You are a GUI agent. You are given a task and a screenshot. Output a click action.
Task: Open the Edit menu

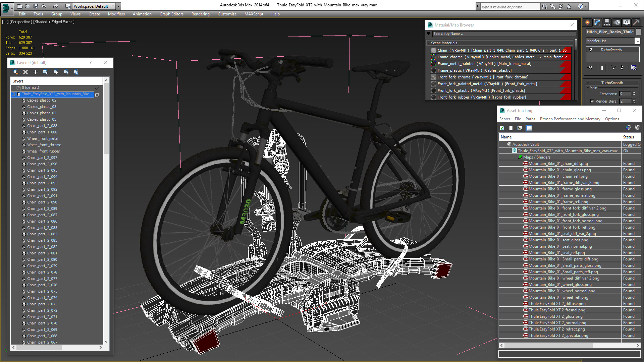22,14
